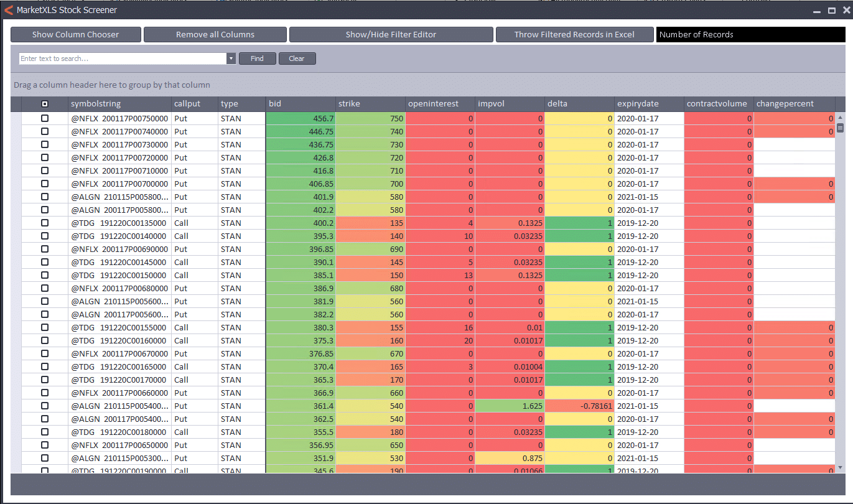Image resolution: width=853 pixels, height=504 pixels.
Task: Check the box for TDG 191220C00180000 row
Action: click(x=44, y=432)
